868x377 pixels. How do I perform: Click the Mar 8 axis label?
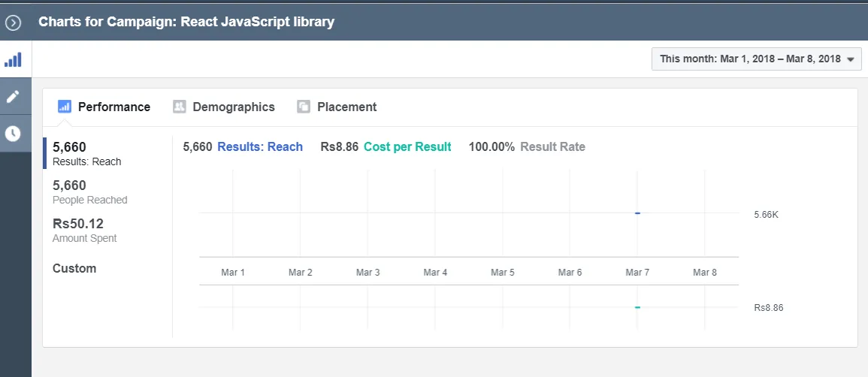tap(705, 273)
